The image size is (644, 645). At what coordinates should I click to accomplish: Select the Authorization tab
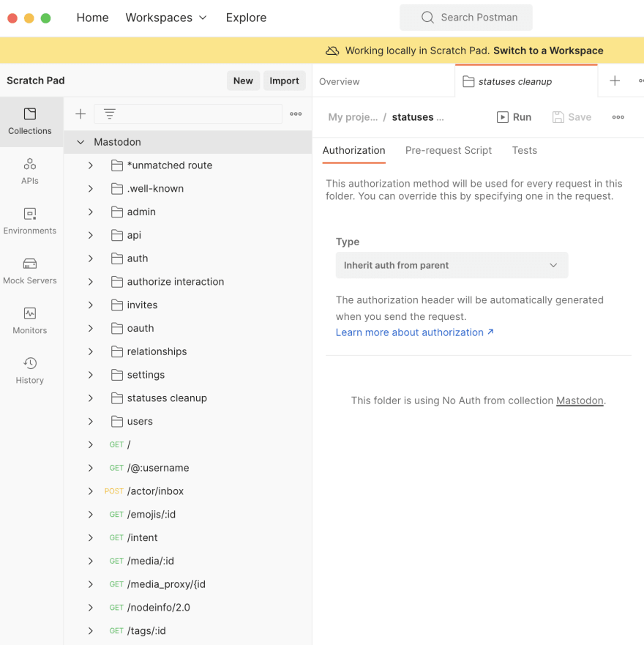(x=353, y=150)
